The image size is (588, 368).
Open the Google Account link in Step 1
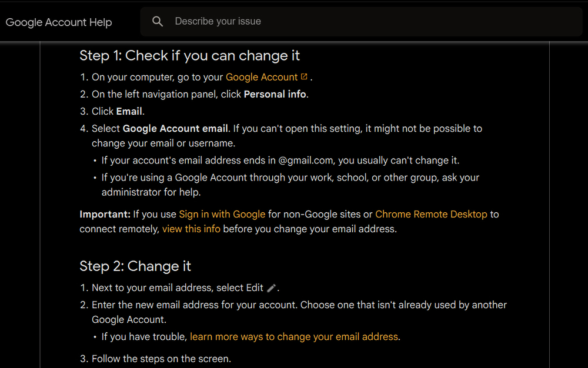262,76
